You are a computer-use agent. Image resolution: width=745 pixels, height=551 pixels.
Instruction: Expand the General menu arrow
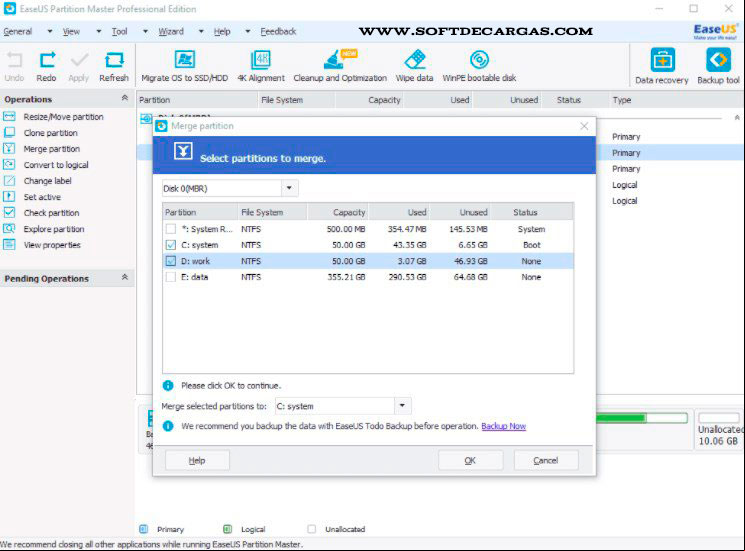pos(50,31)
